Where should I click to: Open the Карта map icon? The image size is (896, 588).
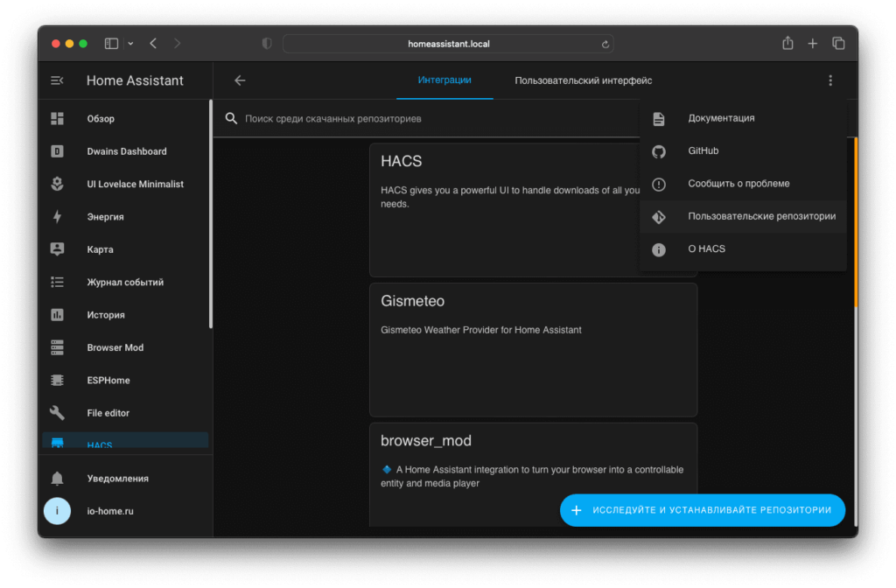(57, 249)
